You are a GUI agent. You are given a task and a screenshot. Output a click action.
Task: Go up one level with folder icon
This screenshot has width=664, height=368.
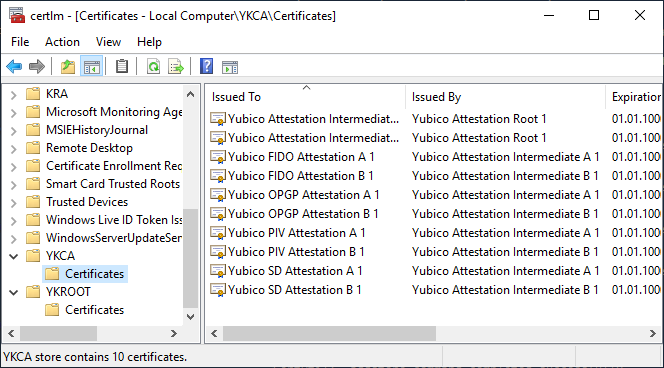68,66
